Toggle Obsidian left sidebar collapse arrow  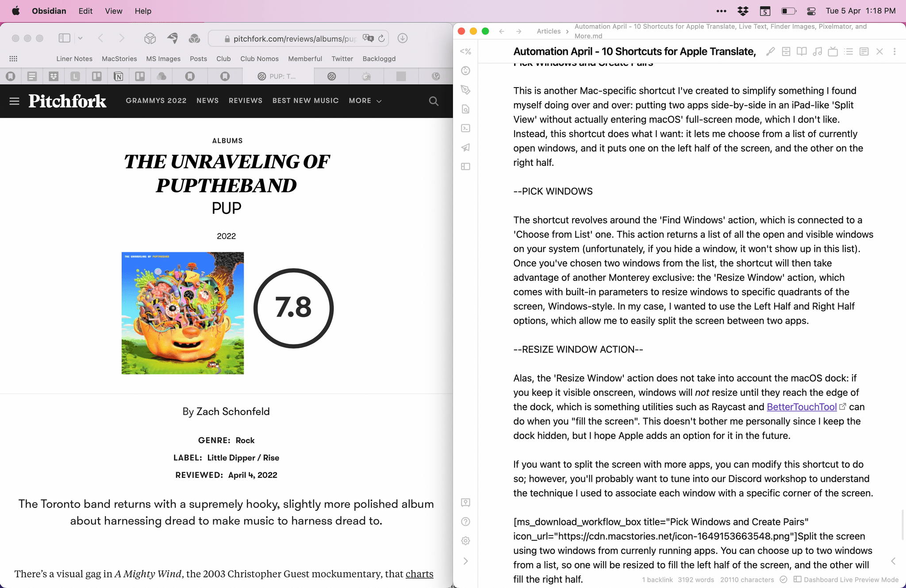pos(465,561)
